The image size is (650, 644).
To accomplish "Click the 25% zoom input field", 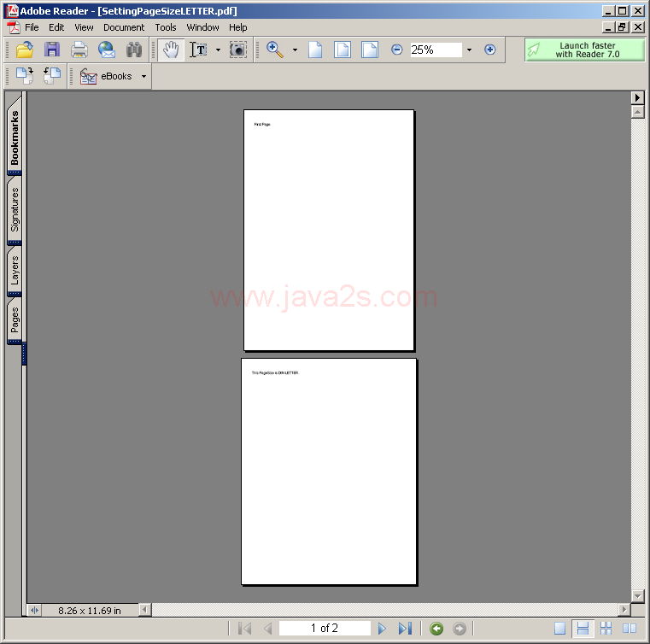I will tap(436, 50).
